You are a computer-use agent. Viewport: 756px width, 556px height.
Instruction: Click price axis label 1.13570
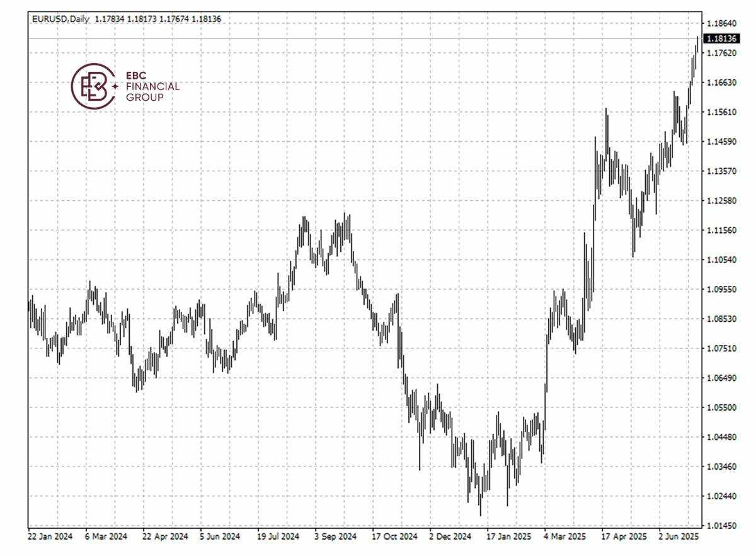[722, 172]
